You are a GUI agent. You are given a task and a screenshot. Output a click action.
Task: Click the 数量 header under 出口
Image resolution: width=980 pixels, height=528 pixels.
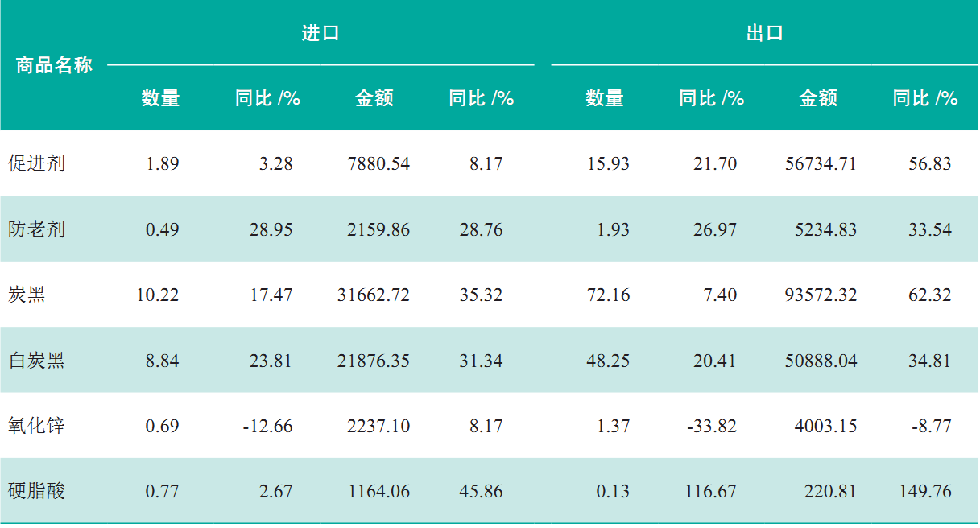click(605, 98)
